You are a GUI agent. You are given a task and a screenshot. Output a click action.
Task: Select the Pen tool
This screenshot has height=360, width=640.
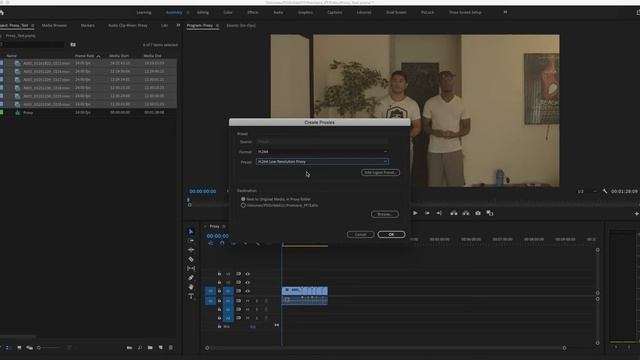click(x=191, y=278)
